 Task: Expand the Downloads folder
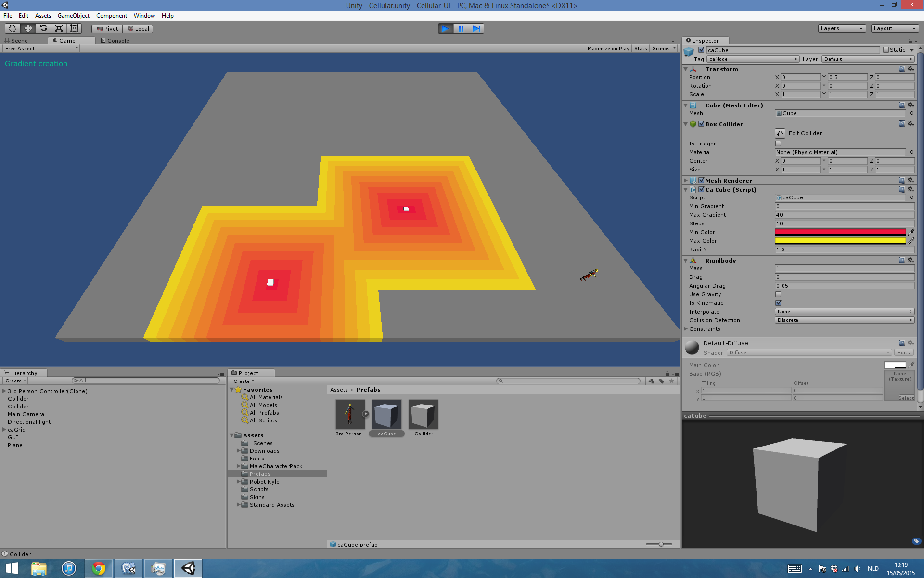pyautogui.click(x=238, y=451)
